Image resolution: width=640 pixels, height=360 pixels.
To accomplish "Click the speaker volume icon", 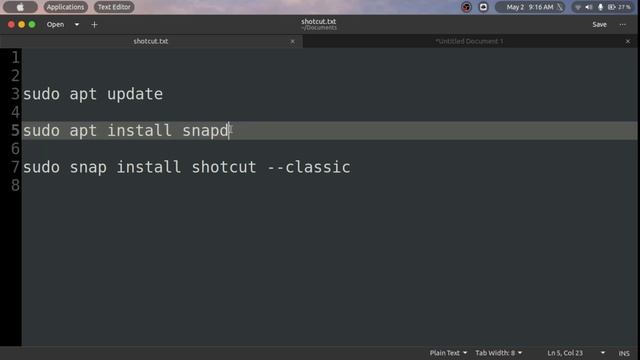I will [x=589, y=7].
